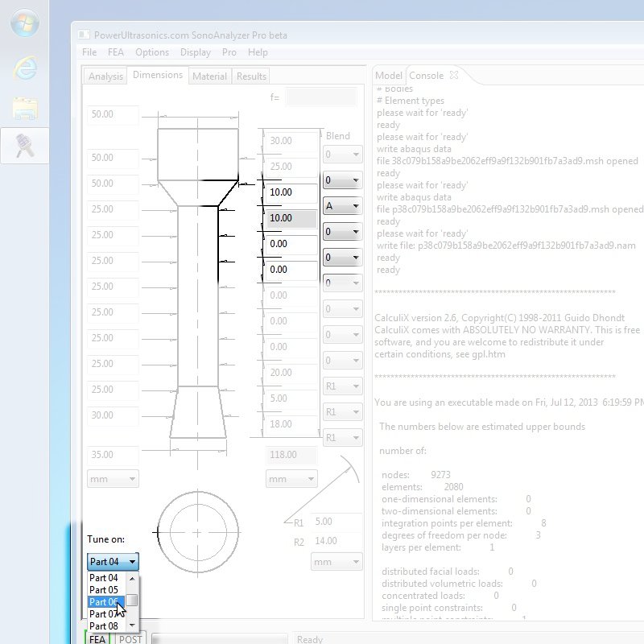Click the 'elements: 2080' console line
The image size is (644, 644).
click(x=422, y=487)
